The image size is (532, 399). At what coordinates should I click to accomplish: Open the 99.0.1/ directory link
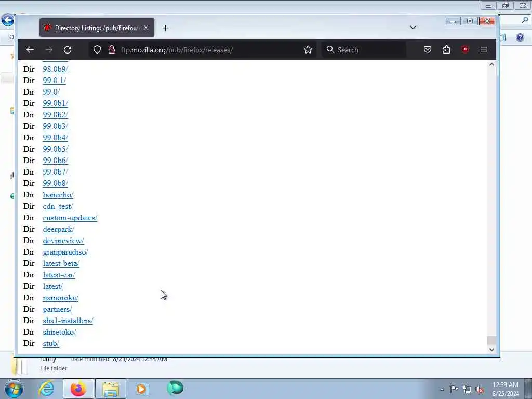(x=54, y=81)
